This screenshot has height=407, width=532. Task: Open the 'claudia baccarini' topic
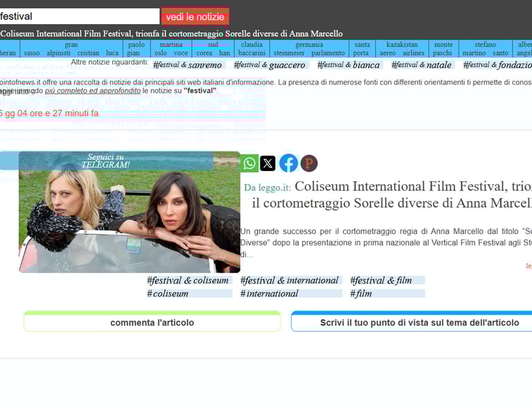tap(251, 49)
